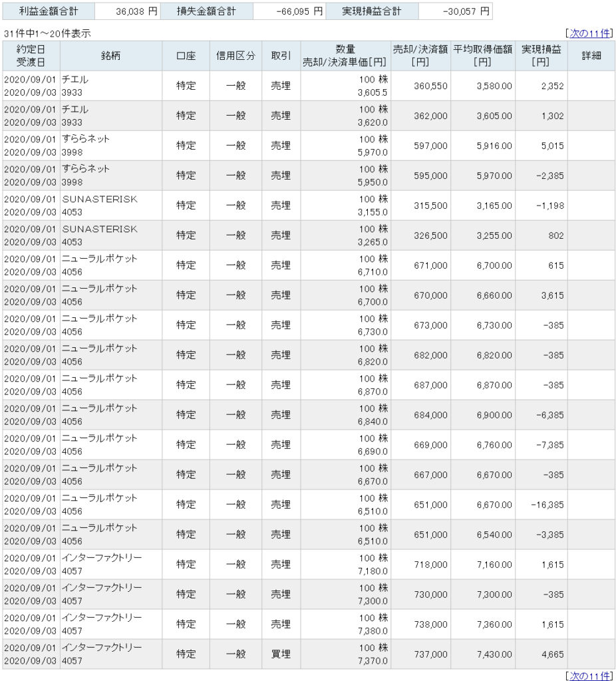Select the 平均取得価額 column header
Image resolution: width=616 pixels, height=681 pixels.
[483, 56]
